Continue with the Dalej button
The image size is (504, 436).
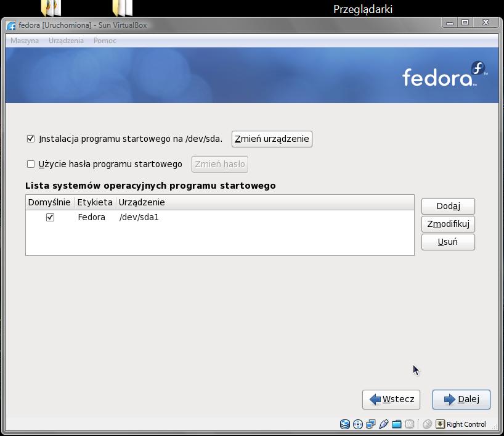click(x=461, y=400)
